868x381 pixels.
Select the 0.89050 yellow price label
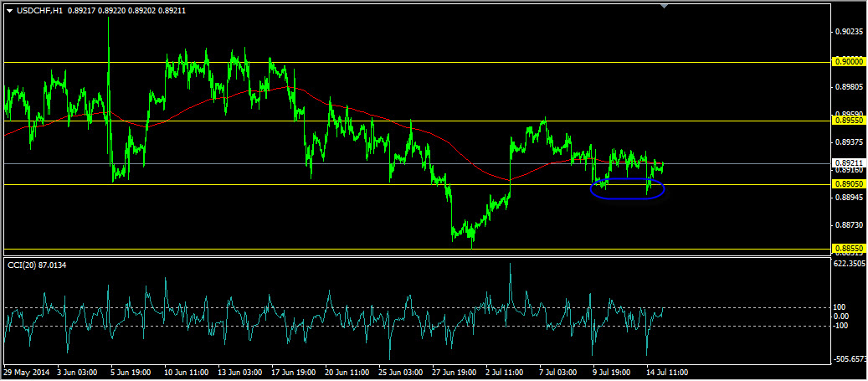tap(848, 184)
